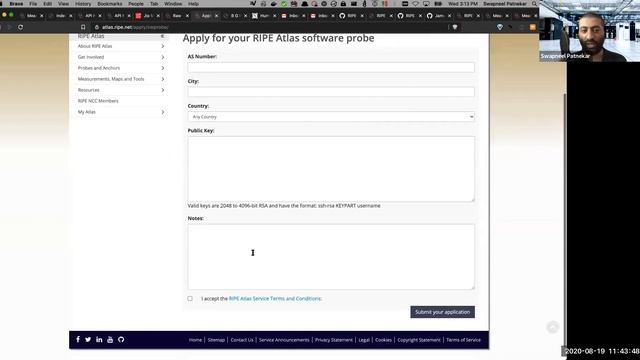Click into the City field
Screen dimensions: 640x360
click(331, 92)
